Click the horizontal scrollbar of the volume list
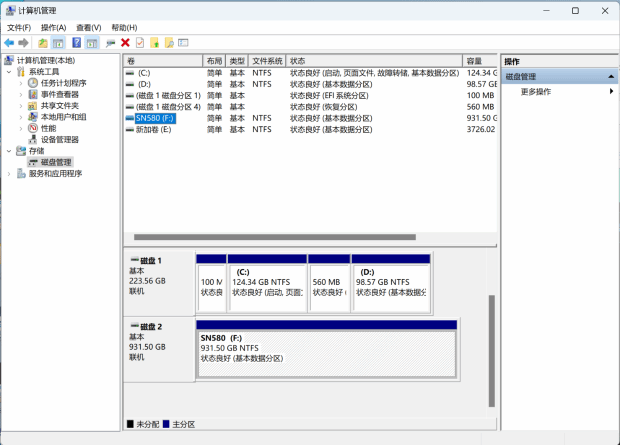The width and height of the screenshot is (620, 445). coord(275,237)
